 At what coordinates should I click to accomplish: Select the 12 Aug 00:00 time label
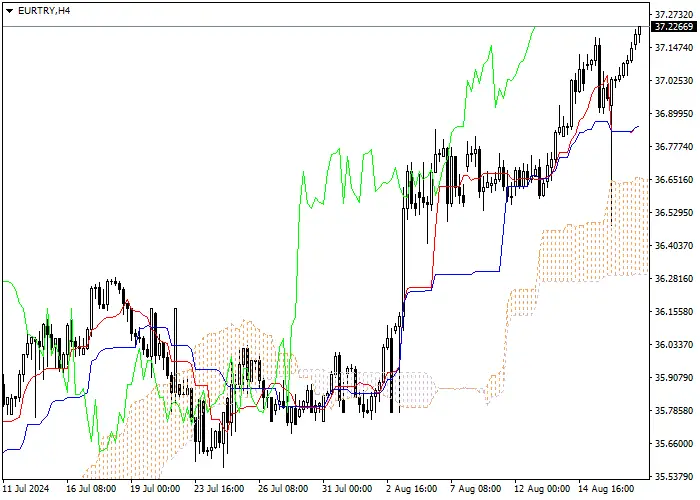tap(542, 489)
